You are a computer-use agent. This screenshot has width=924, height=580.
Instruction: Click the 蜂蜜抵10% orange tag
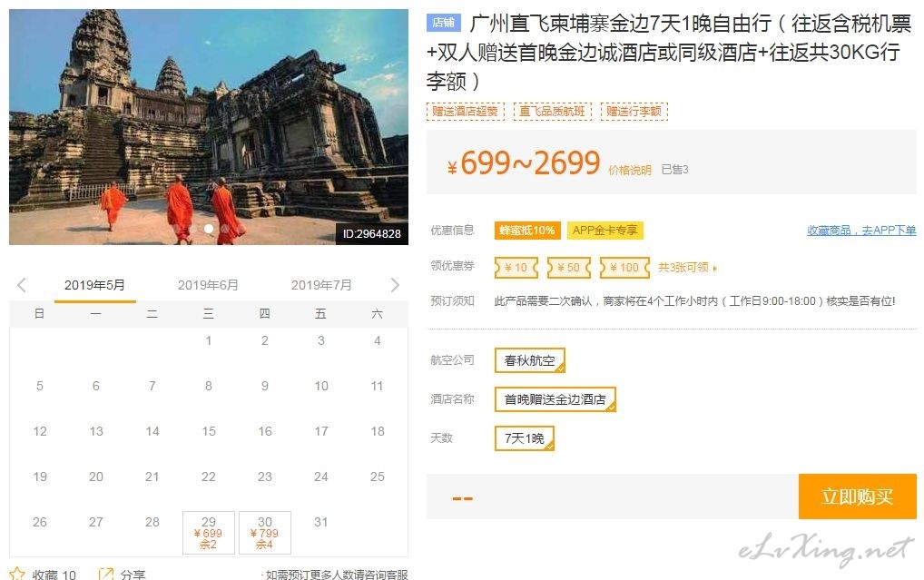(526, 231)
